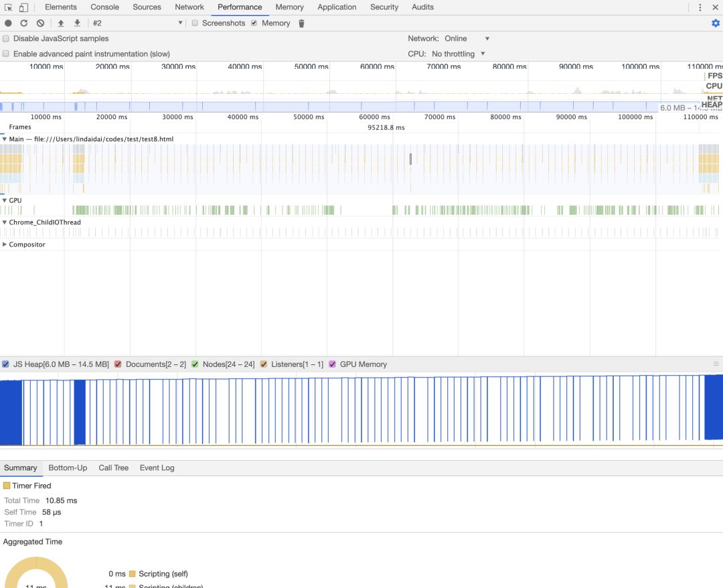Toggle the GPU Memory counter checkbox
The width and height of the screenshot is (723, 588).
(x=333, y=364)
